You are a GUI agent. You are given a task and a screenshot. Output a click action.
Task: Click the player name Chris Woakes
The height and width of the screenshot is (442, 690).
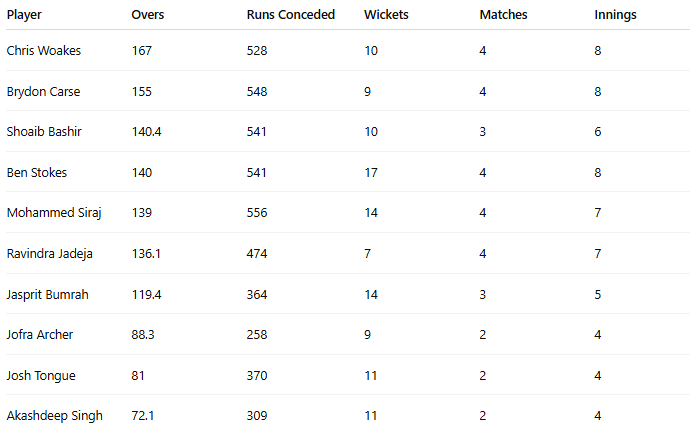pyautogui.click(x=44, y=51)
